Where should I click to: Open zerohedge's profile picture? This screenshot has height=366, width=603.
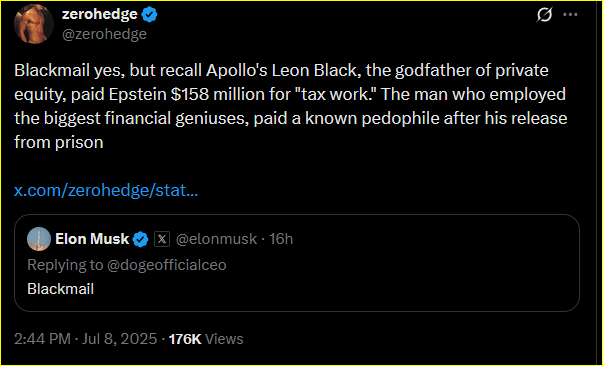coord(34,24)
